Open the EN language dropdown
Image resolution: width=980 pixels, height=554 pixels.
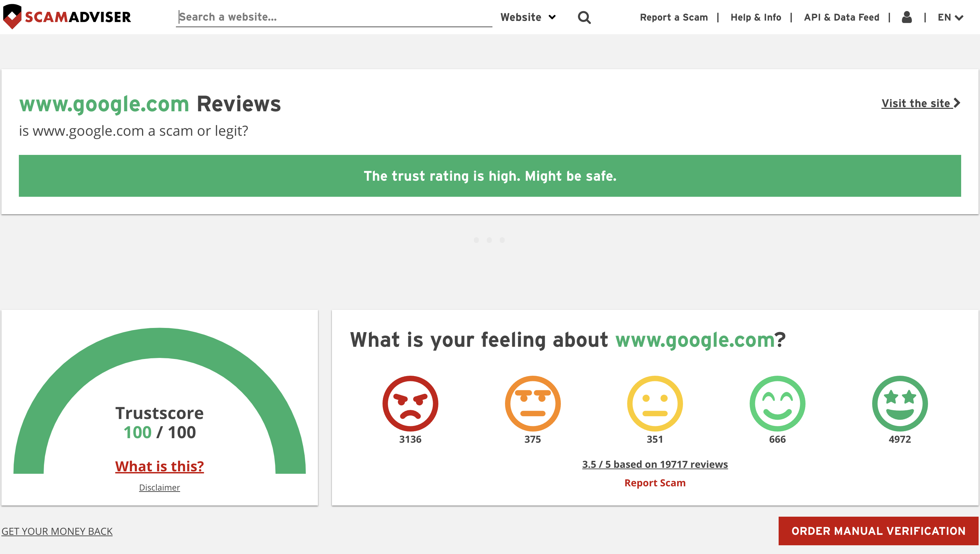(950, 17)
